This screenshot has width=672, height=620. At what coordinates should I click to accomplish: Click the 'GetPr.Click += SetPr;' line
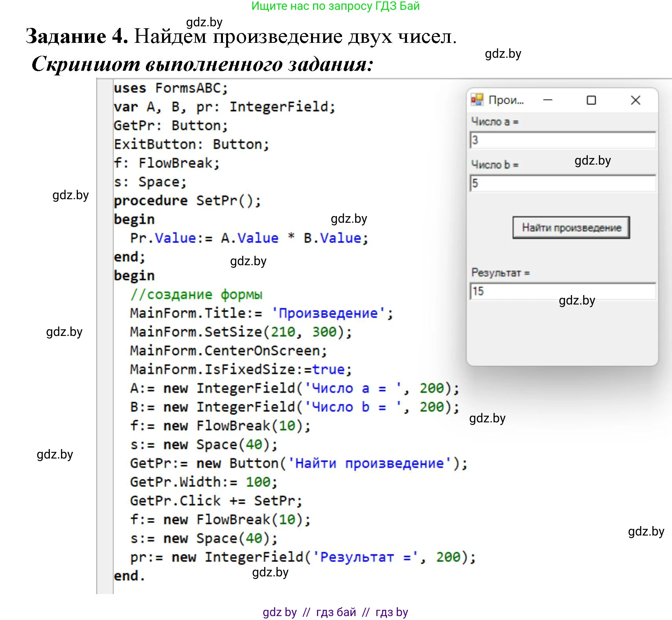(x=216, y=501)
